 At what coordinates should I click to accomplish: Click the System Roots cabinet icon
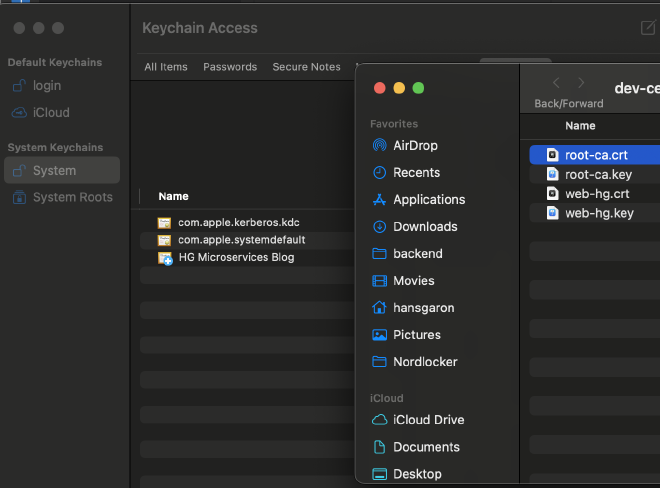pos(19,197)
